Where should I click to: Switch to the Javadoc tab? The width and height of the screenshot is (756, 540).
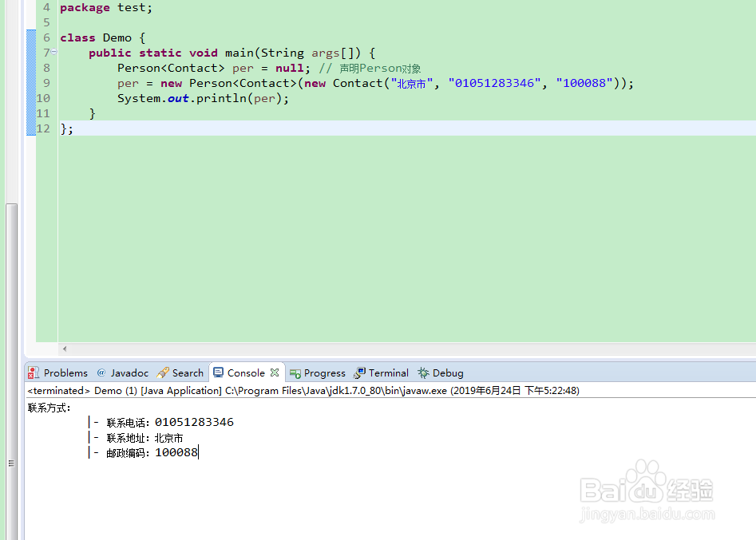pos(122,372)
